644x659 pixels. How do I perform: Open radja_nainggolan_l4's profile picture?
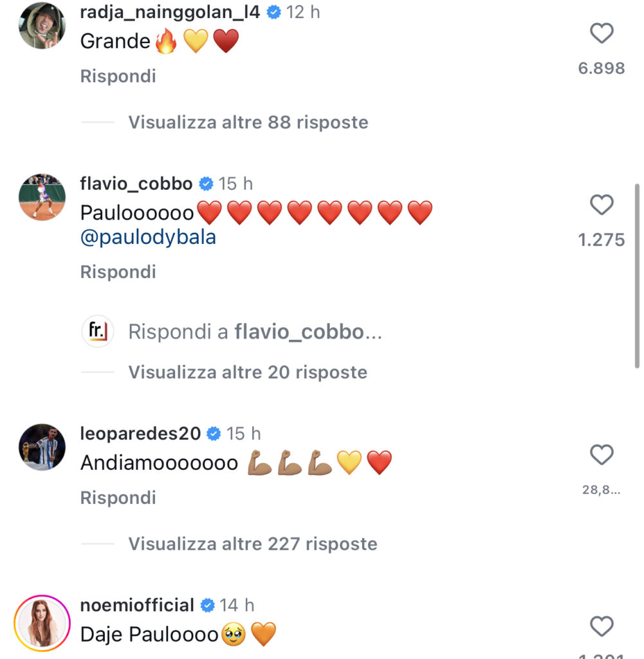tap(42, 26)
